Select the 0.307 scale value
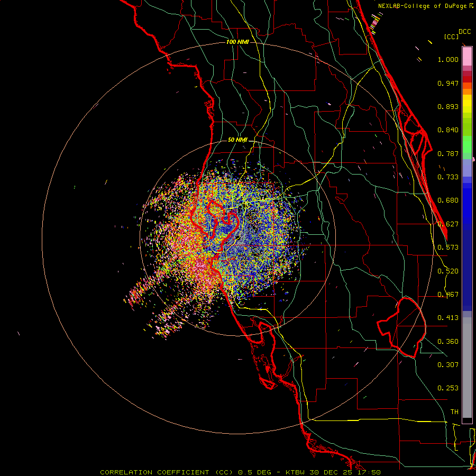The image size is (476, 476). 448,364
